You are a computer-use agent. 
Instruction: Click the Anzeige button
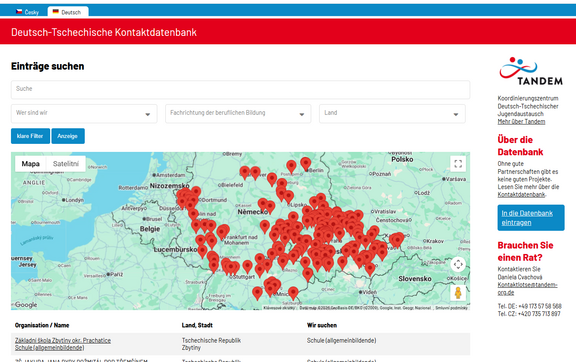point(68,136)
